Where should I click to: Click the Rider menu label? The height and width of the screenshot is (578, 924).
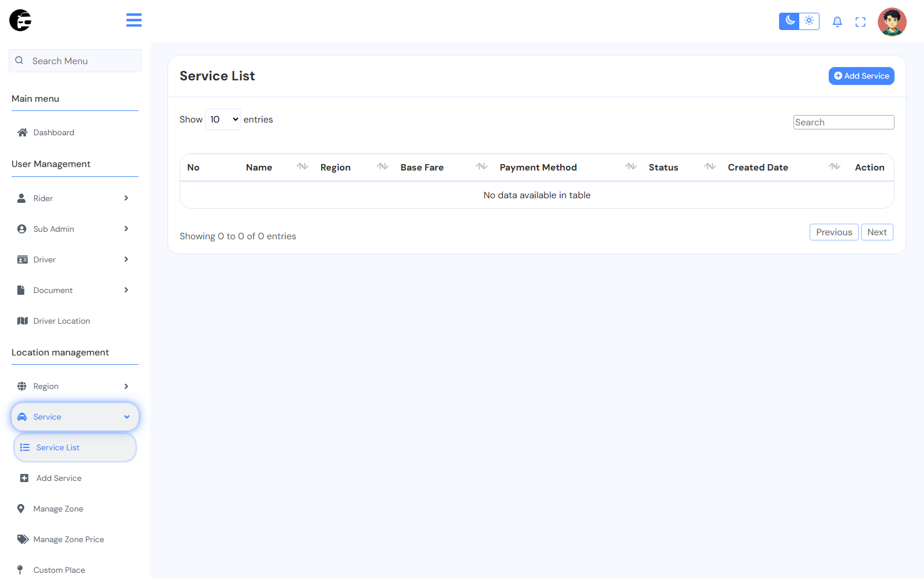(x=43, y=198)
